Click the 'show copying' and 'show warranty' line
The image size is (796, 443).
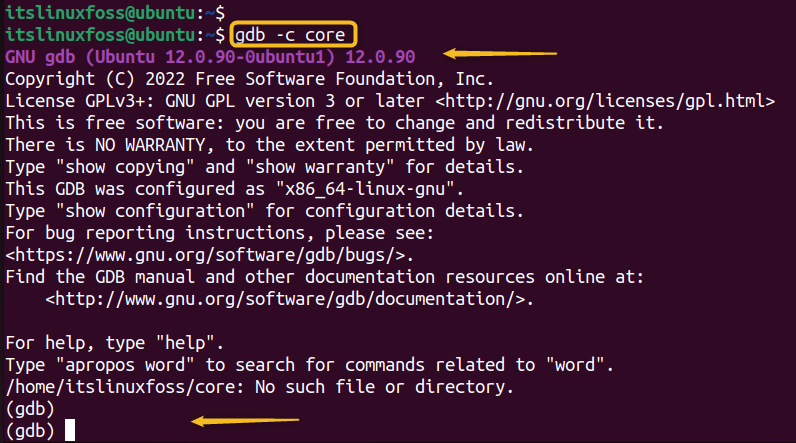pos(264,167)
